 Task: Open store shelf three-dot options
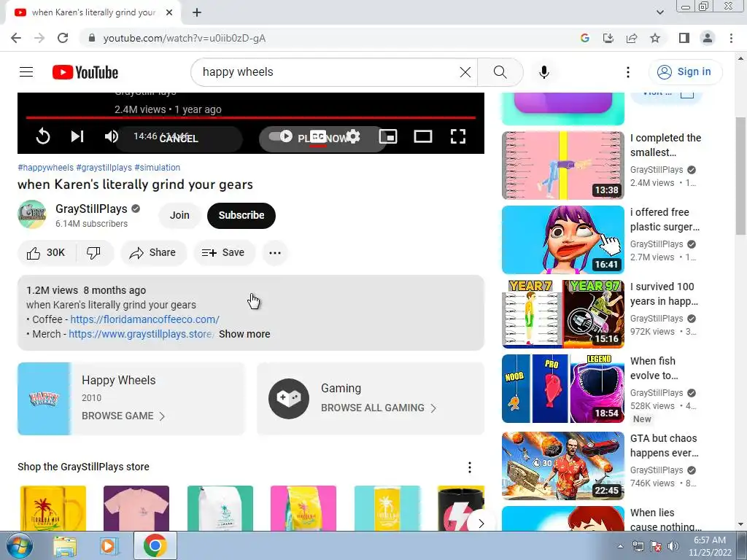coord(470,467)
